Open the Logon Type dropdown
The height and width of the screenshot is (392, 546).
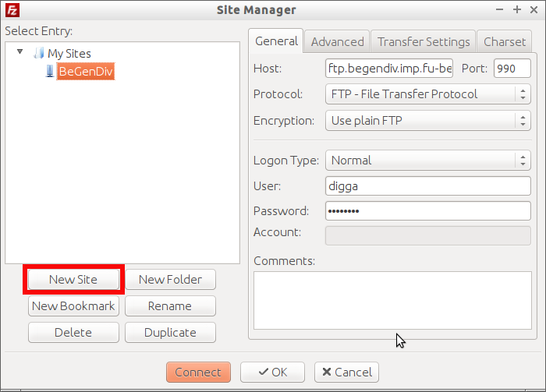pos(427,161)
